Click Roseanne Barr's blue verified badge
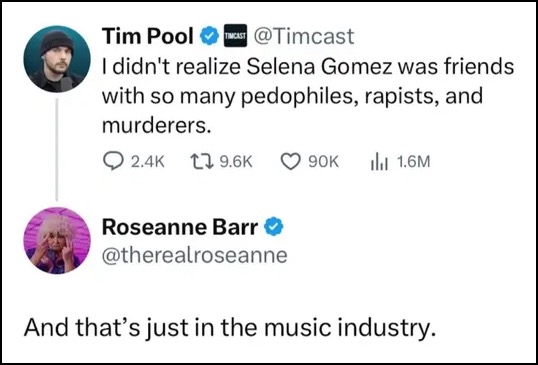The image size is (538, 365). pyautogui.click(x=273, y=227)
